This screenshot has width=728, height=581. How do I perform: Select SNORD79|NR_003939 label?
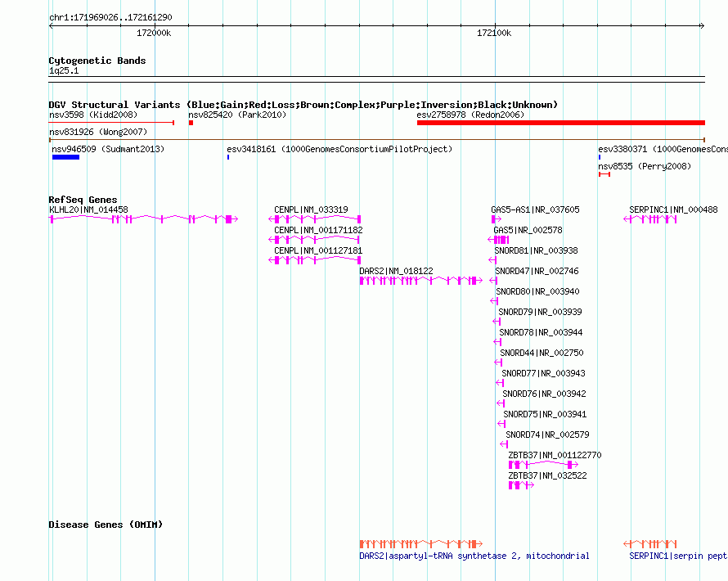click(541, 312)
